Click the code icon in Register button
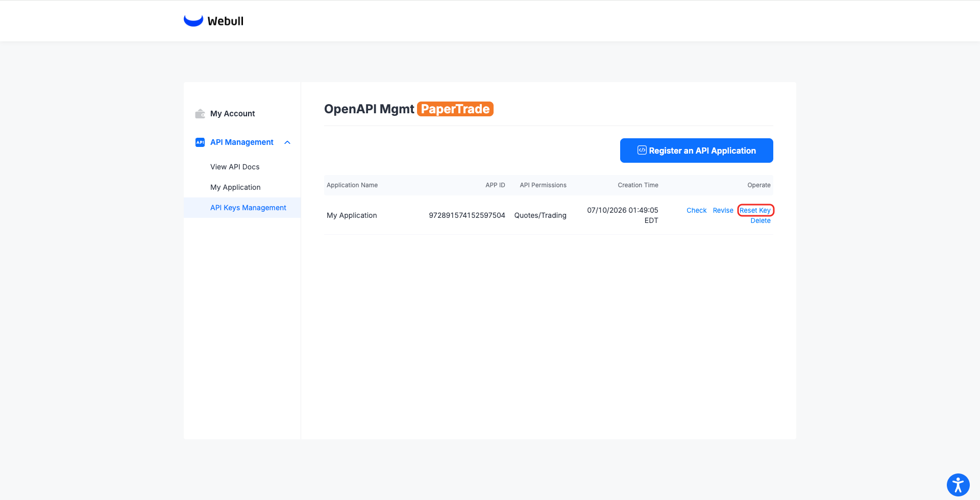Screen dimensions: 980x500 642,150
